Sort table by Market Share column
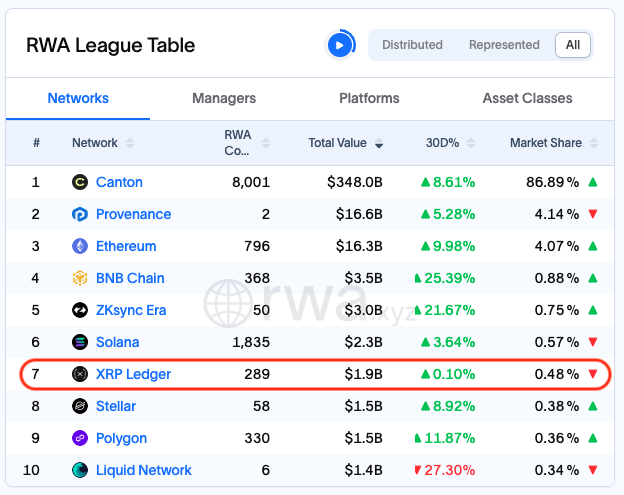Image resolution: width=624 pixels, height=495 pixels. click(x=553, y=143)
